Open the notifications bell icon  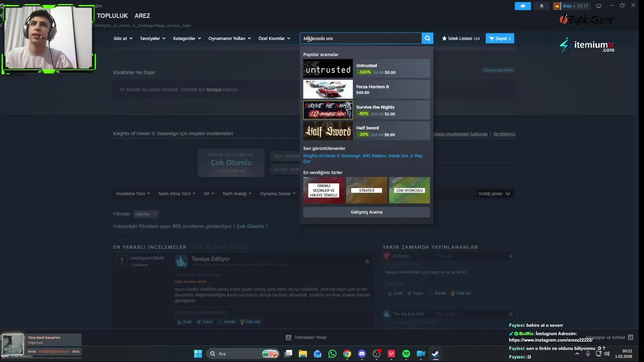pos(541,6)
